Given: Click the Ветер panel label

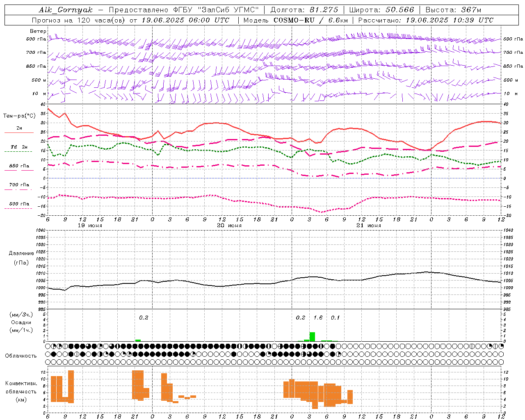Looking at the screenshot, I should [38, 31].
